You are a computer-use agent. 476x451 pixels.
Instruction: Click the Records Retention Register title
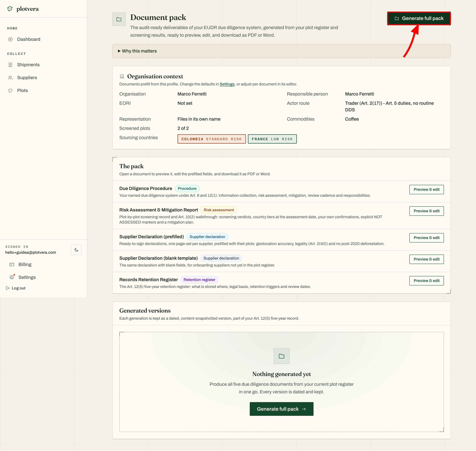(x=148, y=280)
